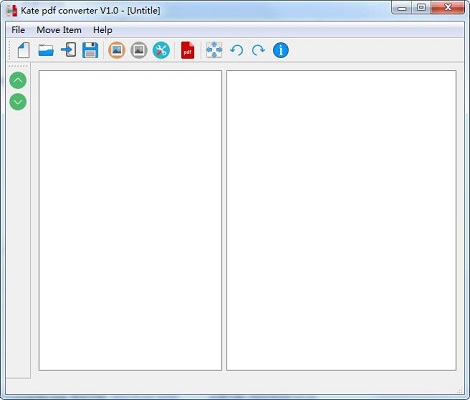
Task: Click inside the left file list panel
Action: 130,220
